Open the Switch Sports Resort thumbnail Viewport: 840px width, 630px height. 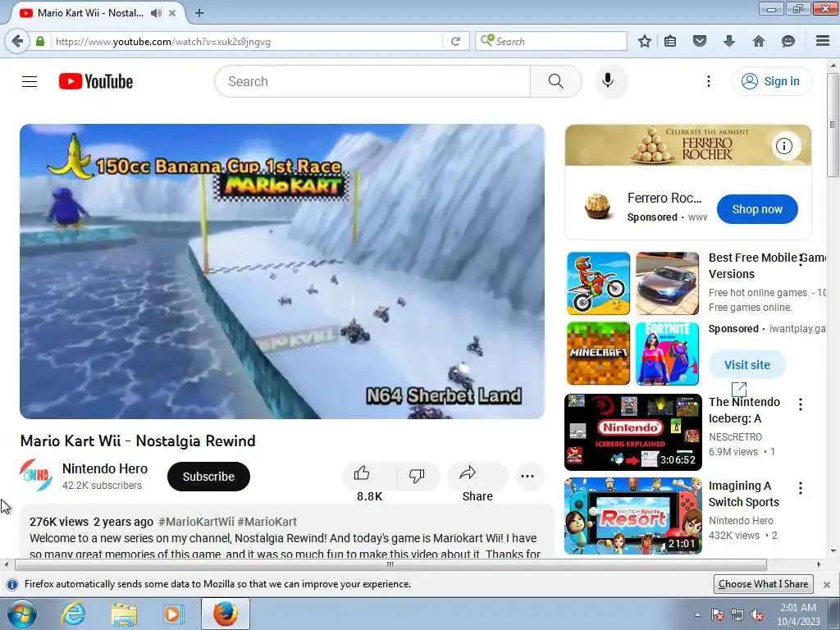click(x=633, y=516)
